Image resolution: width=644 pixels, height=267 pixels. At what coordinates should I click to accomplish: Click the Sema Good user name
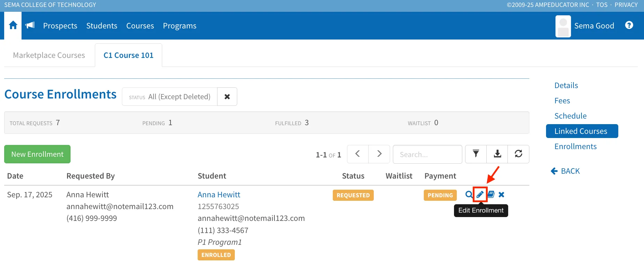(594, 26)
